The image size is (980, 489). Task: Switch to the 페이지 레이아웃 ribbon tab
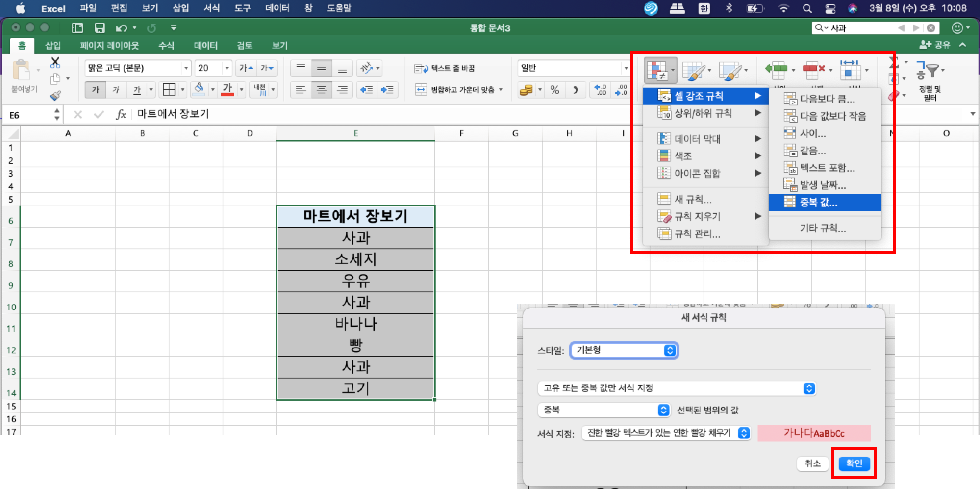pyautogui.click(x=109, y=46)
